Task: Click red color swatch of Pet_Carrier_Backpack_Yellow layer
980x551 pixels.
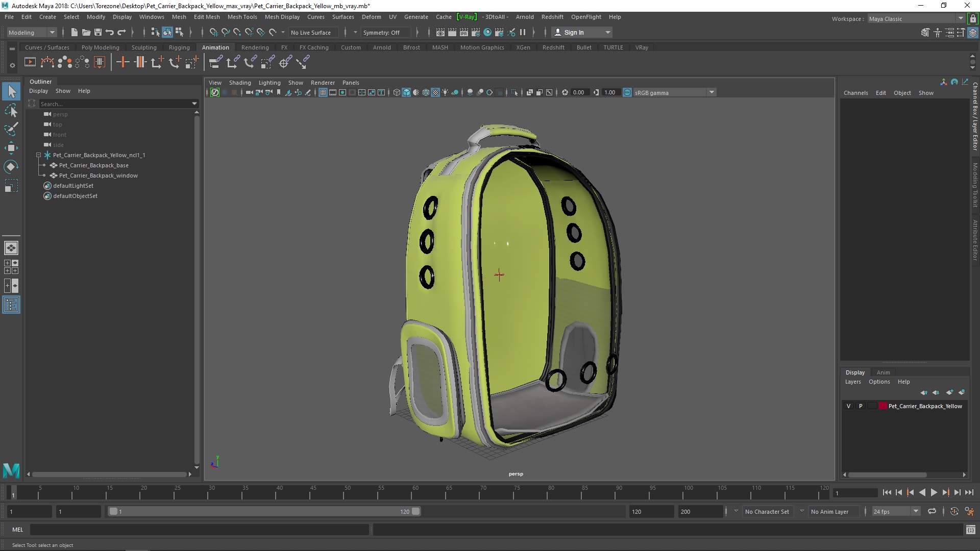Action: pos(883,406)
